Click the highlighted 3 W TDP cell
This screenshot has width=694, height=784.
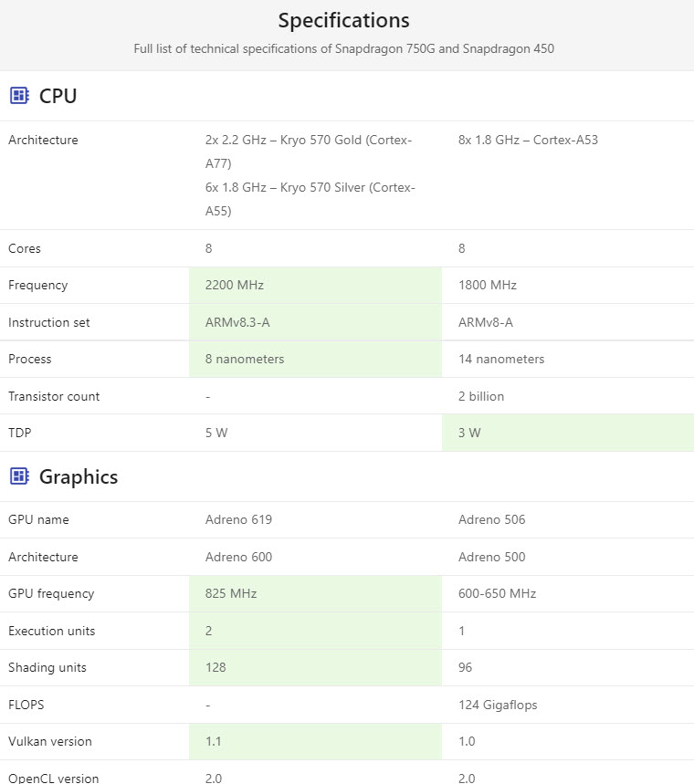tap(568, 433)
